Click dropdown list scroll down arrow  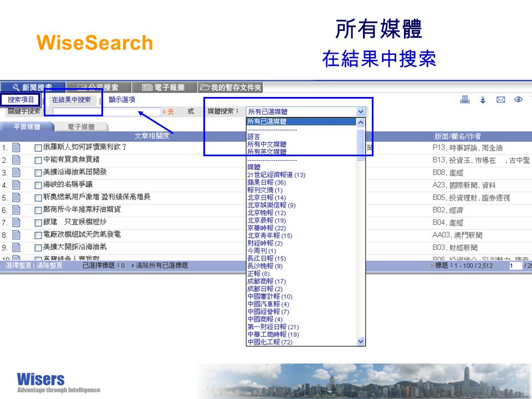click(x=361, y=341)
